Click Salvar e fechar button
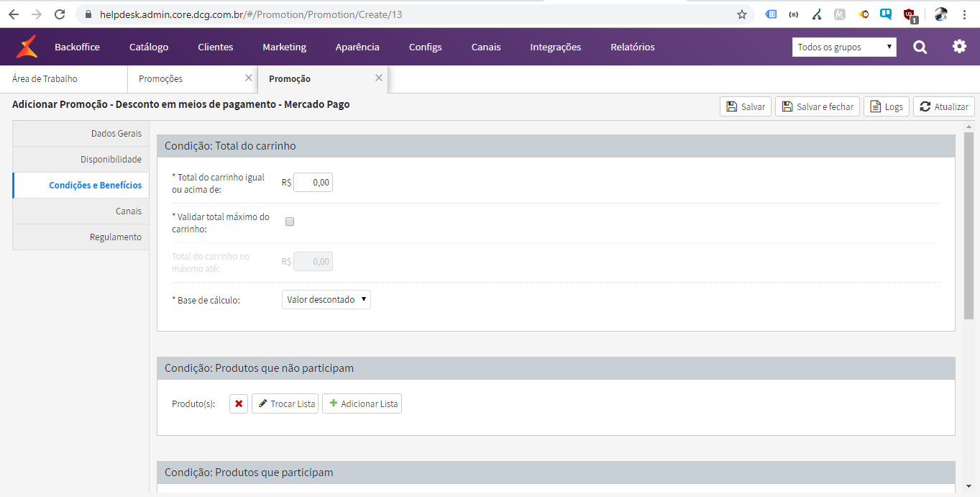 (818, 106)
